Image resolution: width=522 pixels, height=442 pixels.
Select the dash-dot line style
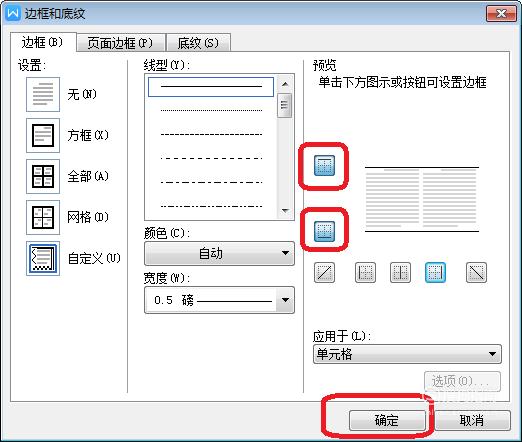click(x=211, y=182)
